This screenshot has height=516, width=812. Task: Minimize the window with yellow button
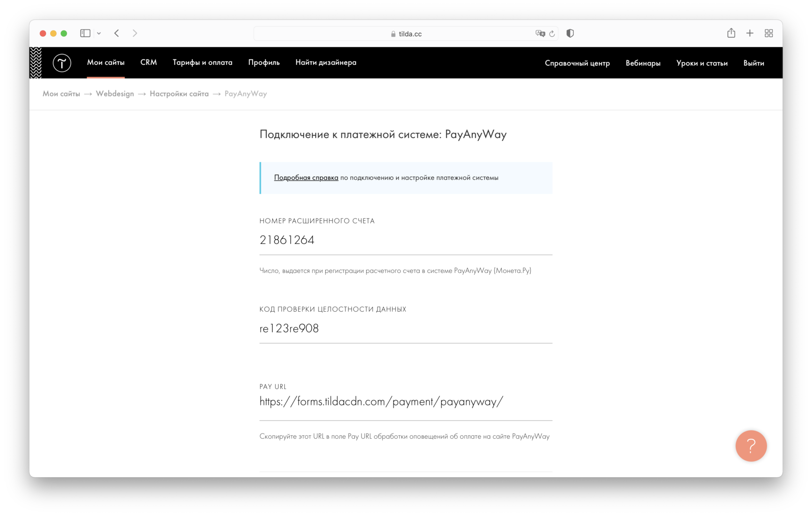click(x=53, y=33)
